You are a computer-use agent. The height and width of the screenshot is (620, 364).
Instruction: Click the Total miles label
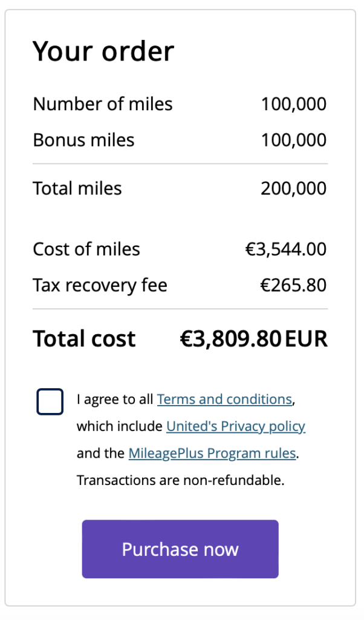pos(77,188)
